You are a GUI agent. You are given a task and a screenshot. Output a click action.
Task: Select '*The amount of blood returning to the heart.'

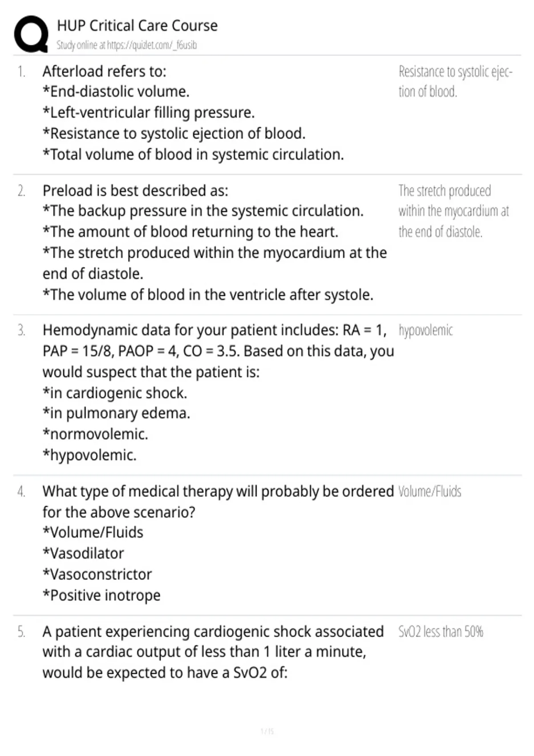tap(190, 232)
